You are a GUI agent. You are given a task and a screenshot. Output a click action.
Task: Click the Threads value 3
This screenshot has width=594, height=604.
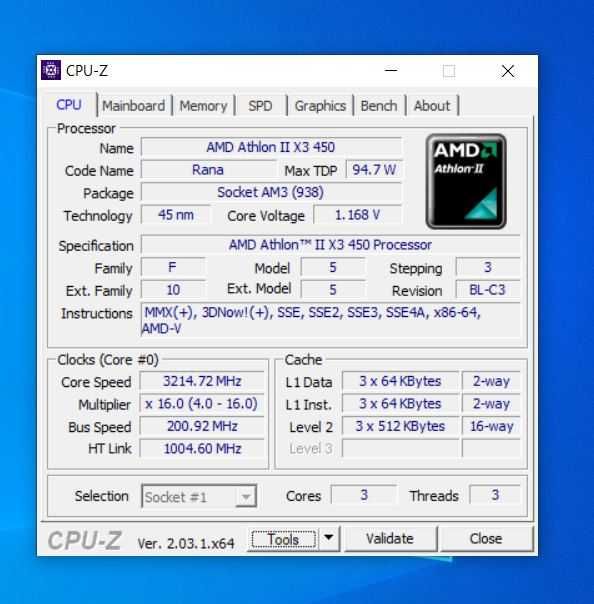495,495
